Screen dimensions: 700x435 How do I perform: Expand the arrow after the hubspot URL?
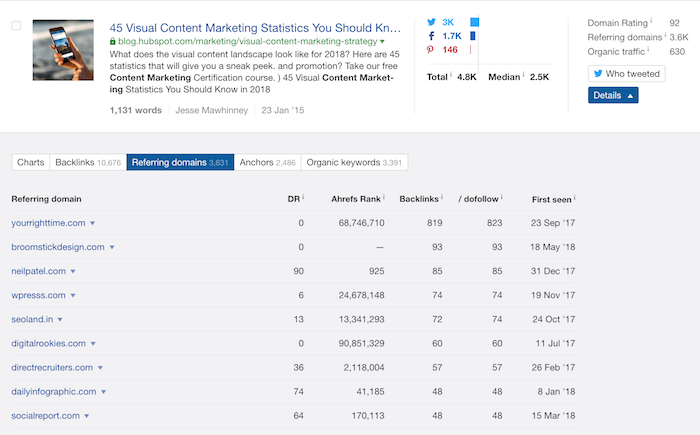pos(382,42)
